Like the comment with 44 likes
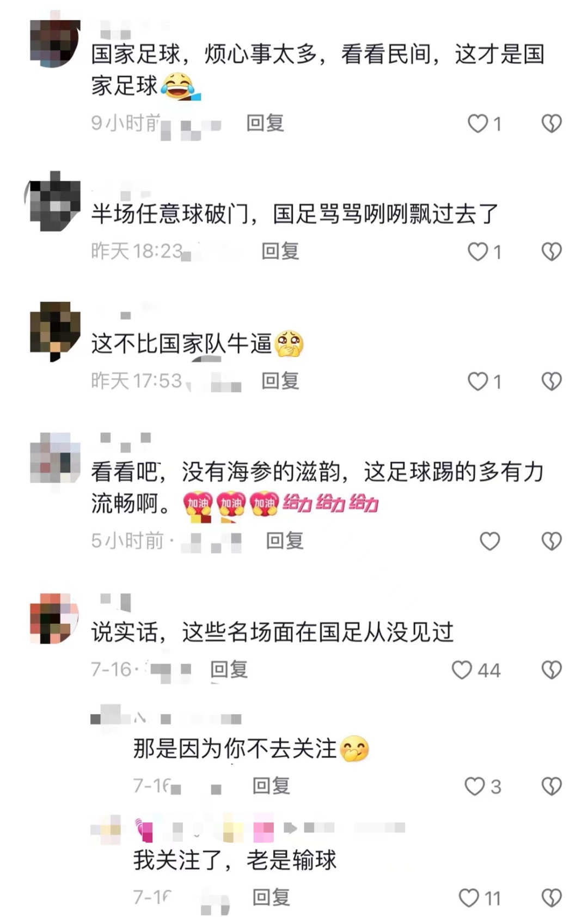Screen dimensions: 588x917 click(x=462, y=670)
